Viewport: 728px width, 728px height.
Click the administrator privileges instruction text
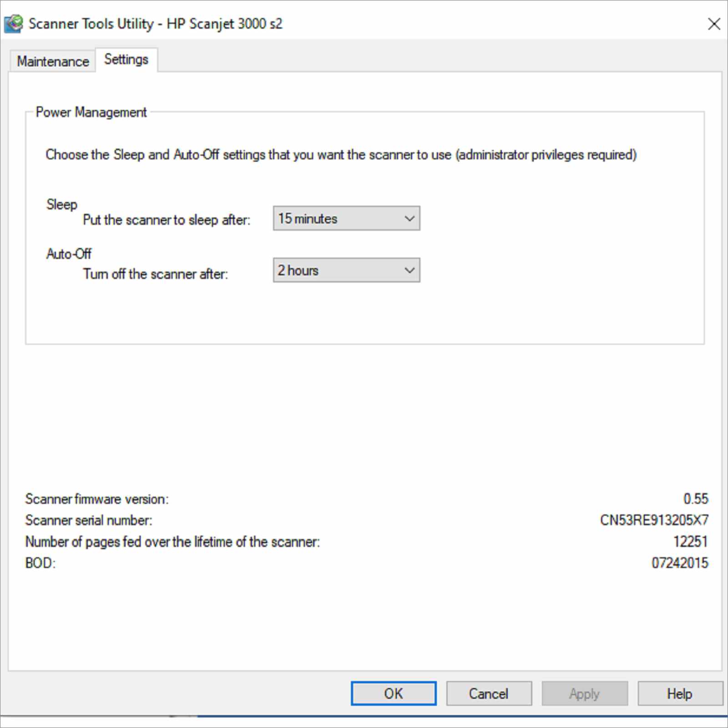tap(341, 155)
